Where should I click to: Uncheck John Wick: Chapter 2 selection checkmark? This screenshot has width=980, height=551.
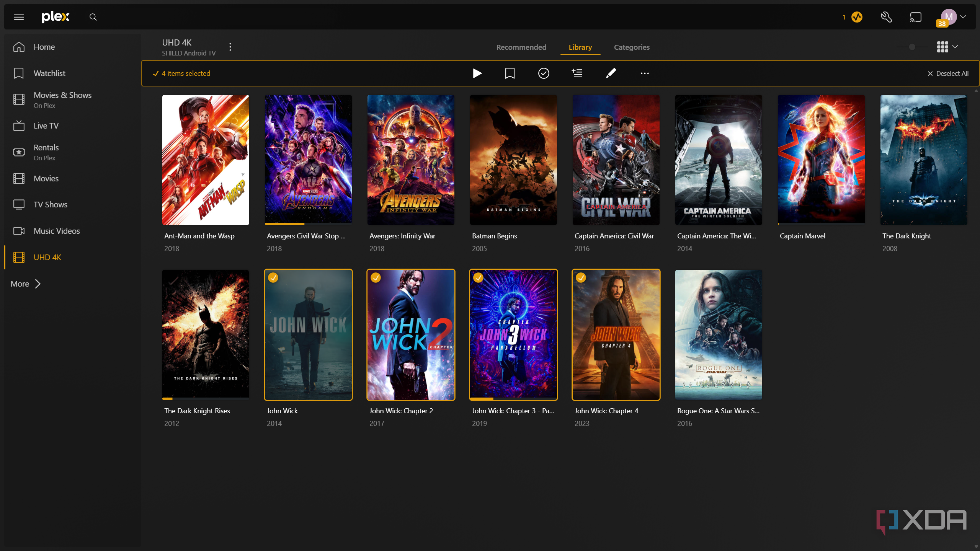376,278
